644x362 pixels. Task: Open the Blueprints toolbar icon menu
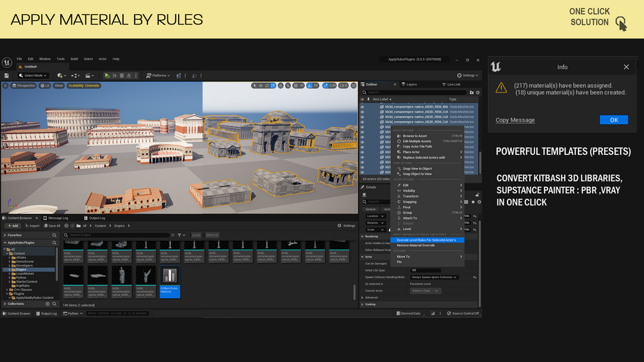point(75,76)
